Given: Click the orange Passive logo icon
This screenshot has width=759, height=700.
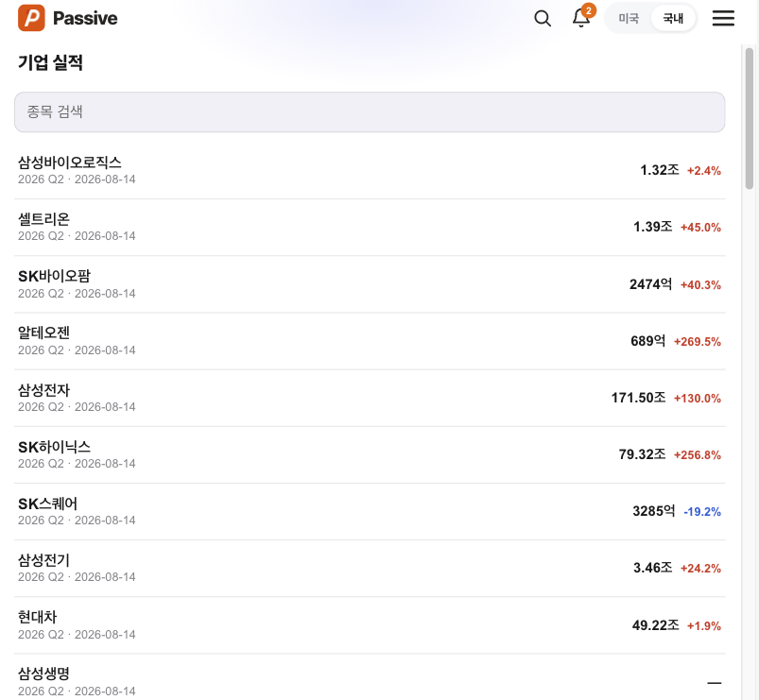Looking at the screenshot, I should 31,18.
